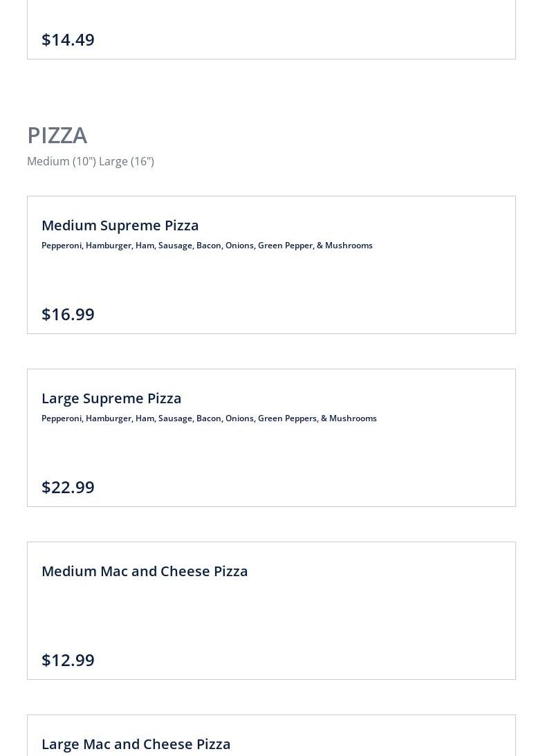Click 'Bacon' in Medium Supreme description
The width and height of the screenshot is (543, 756).
(210, 246)
